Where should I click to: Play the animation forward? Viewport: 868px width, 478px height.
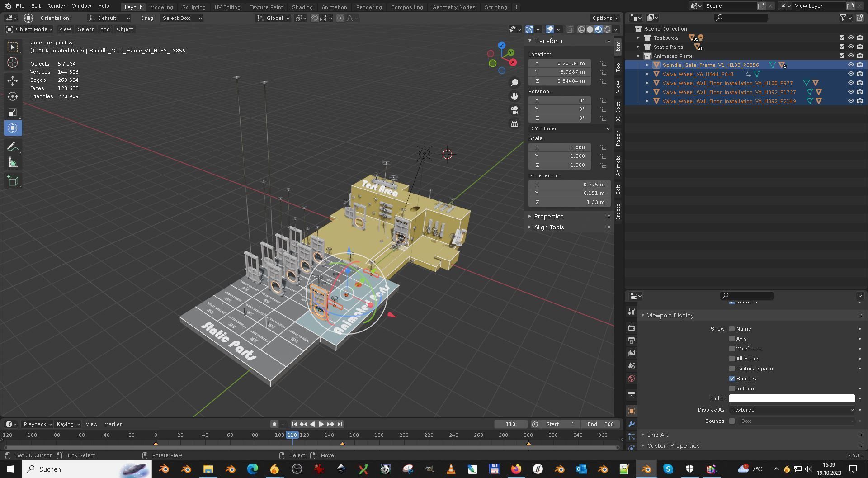coord(321,424)
